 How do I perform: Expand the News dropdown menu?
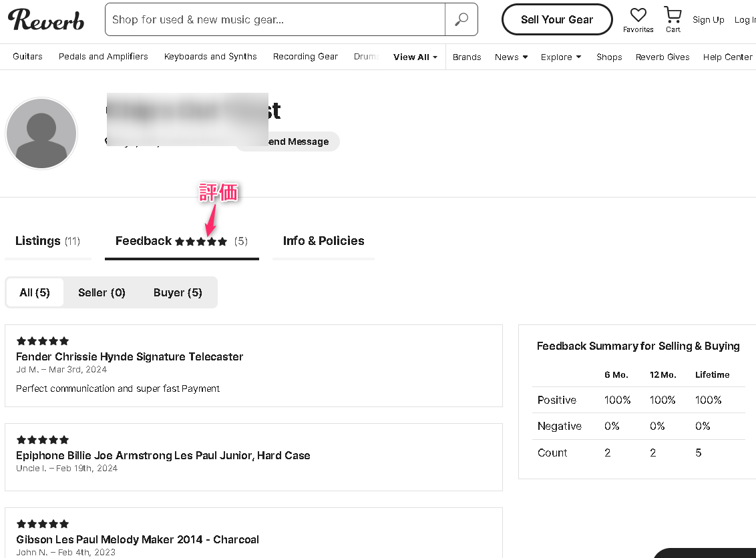511,57
